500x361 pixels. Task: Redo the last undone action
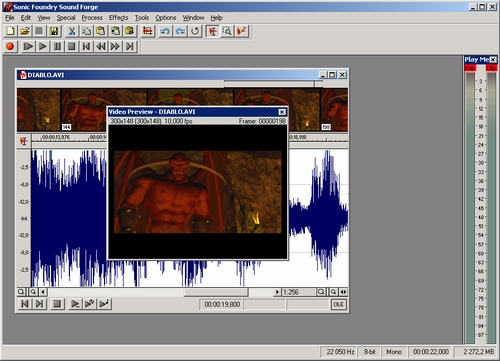[180, 31]
